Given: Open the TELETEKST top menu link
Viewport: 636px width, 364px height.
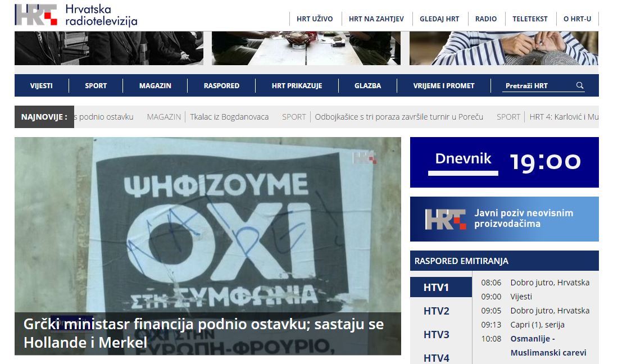Looking at the screenshot, I should tap(530, 19).
